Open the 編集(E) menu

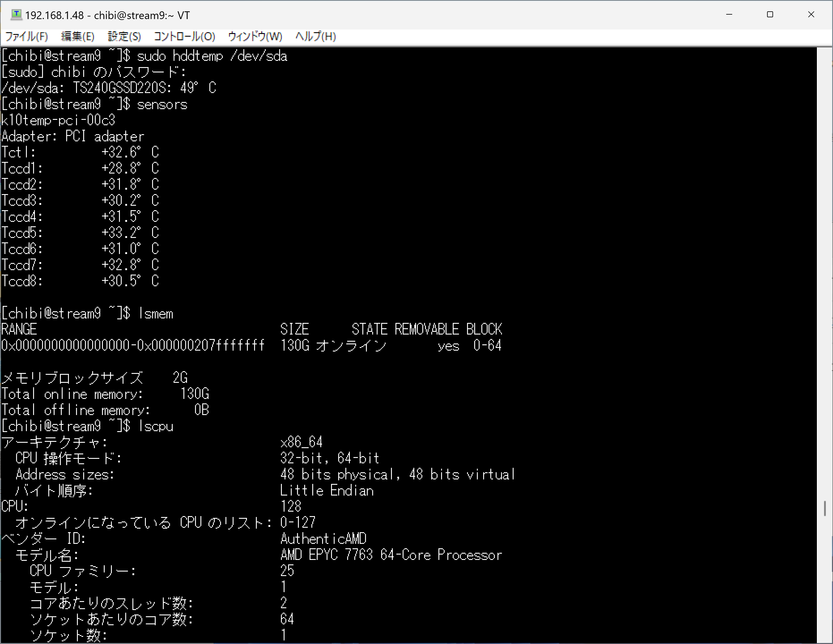(x=78, y=37)
